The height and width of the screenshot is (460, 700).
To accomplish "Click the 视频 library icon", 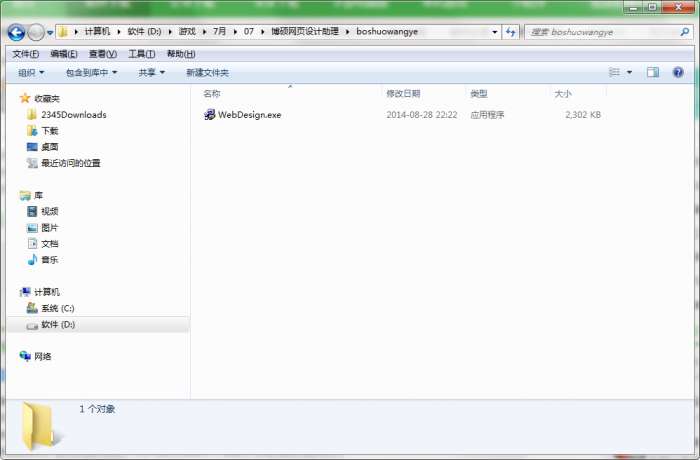I will pyautogui.click(x=32, y=211).
